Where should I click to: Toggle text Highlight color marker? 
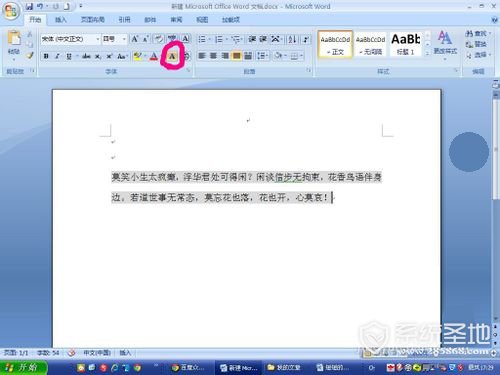pyautogui.click(x=137, y=56)
